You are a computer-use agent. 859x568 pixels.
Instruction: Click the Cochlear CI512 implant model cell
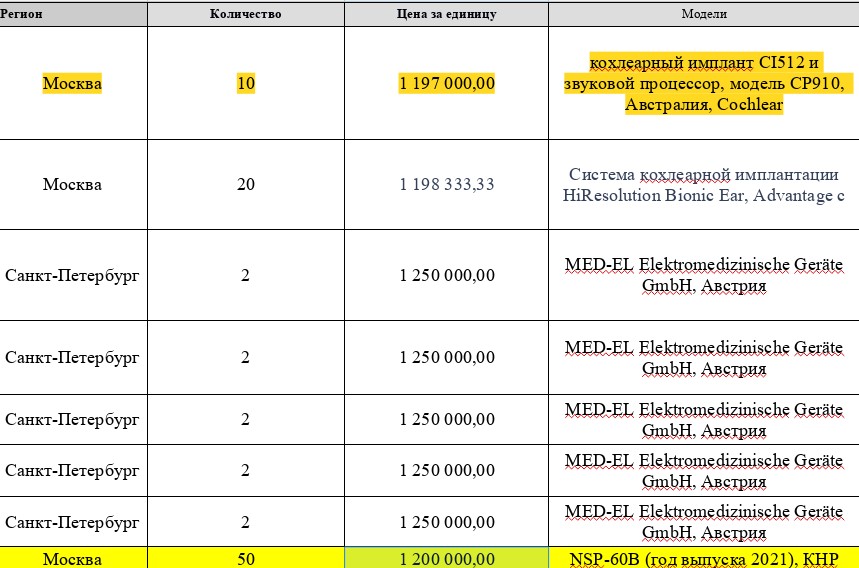[x=704, y=83]
